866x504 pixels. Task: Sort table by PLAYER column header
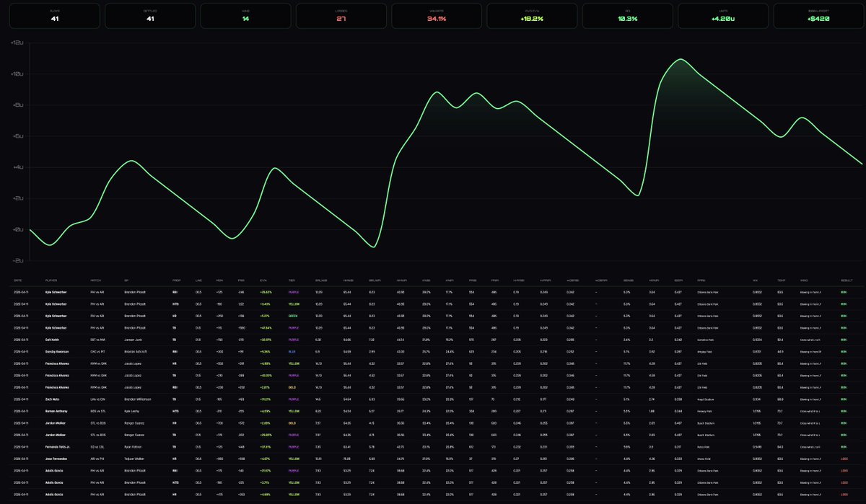pyautogui.click(x=51, y=280)
